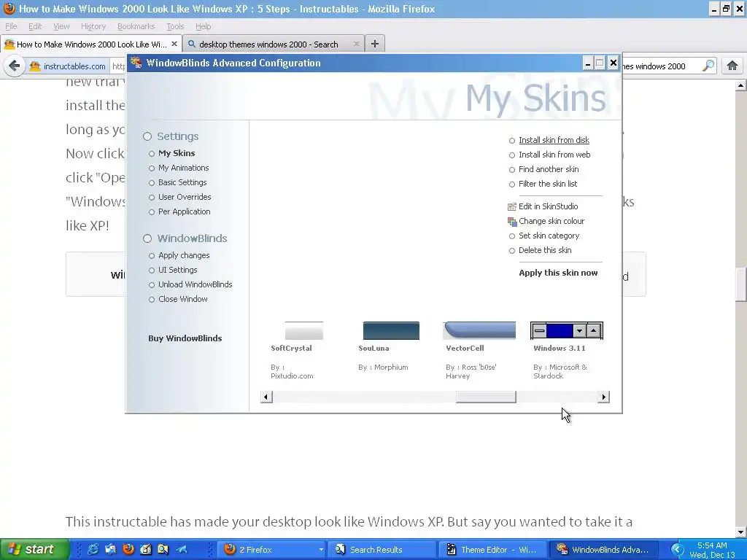
Task: Close the desktop themes search tab
Action: (356, 44)
